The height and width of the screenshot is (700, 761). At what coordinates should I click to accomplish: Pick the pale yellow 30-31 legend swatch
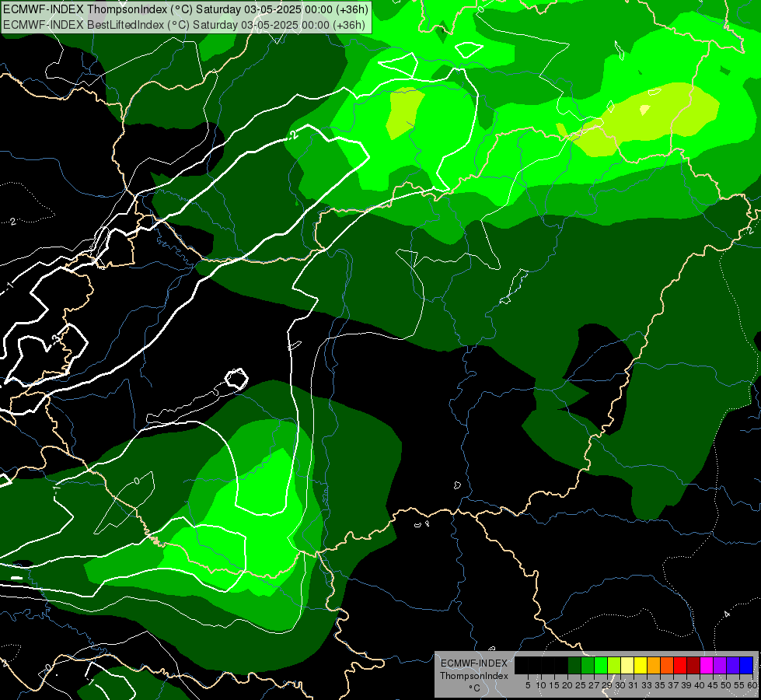tap(627, 665)
